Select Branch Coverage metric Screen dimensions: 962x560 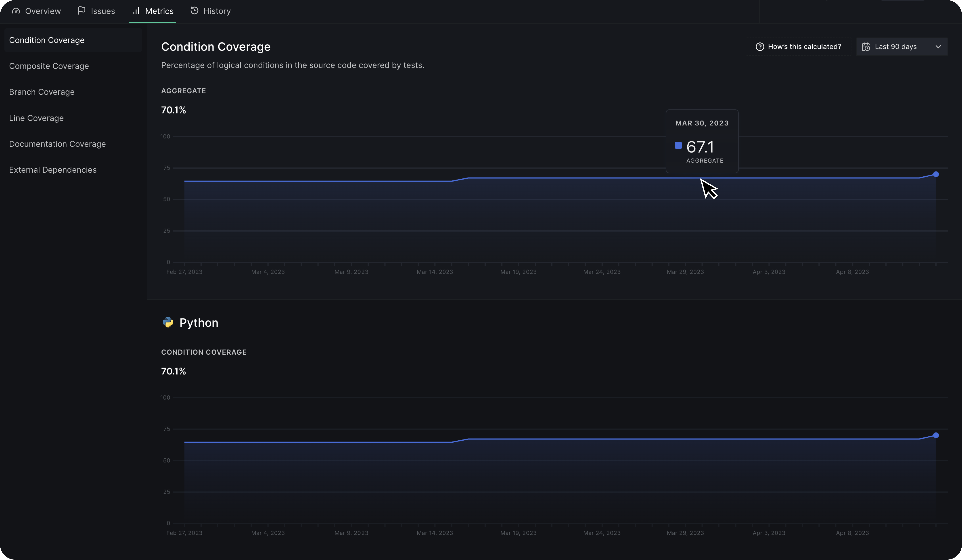click(42, 92)
